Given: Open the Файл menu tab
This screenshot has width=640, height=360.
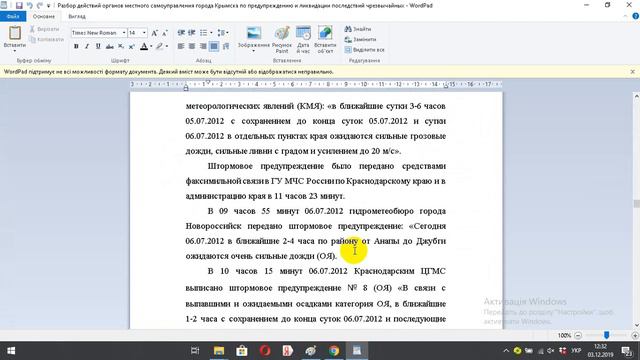Looking at the screenshot, I should pos(13,16).
